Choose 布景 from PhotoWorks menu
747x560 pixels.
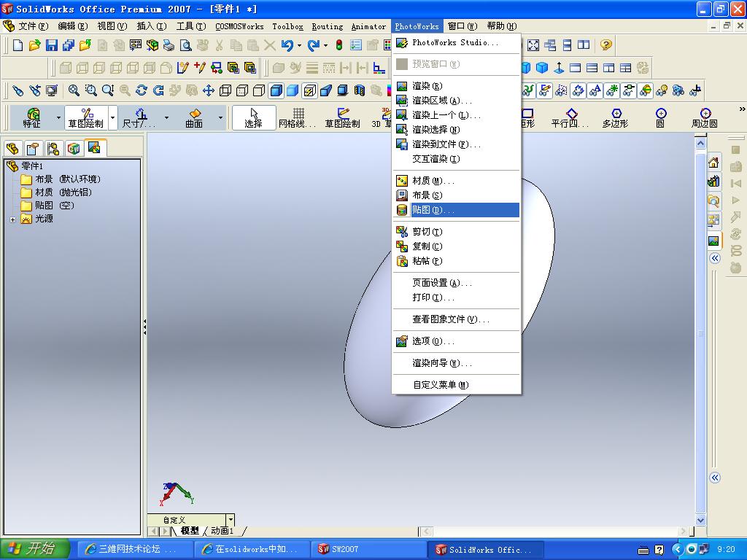point(457,195)
